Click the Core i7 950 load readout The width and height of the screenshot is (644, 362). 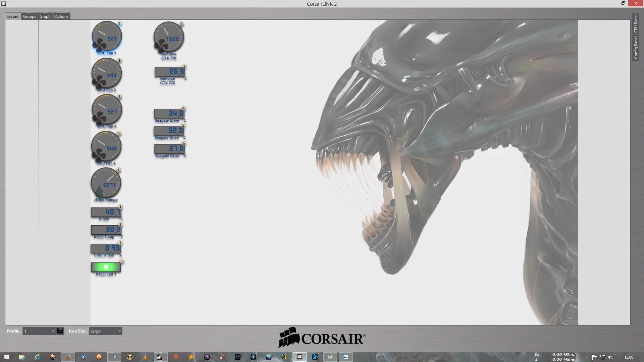click(x=106, y=248)
